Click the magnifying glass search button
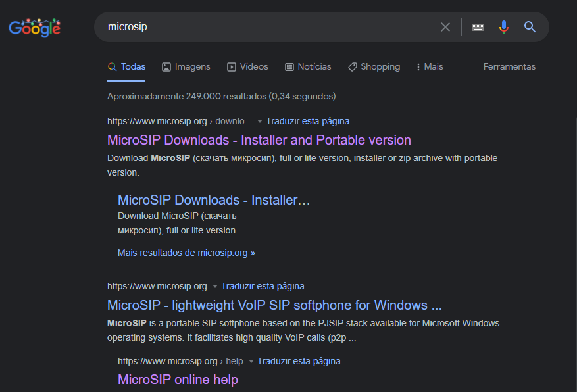577x392 pixels. point(530,27)
